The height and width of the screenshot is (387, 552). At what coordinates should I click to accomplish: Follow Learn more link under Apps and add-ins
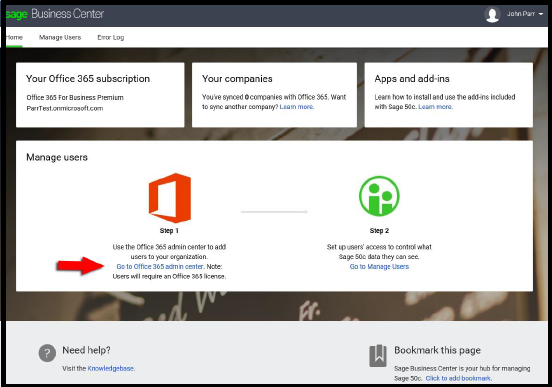pos(435,107)
